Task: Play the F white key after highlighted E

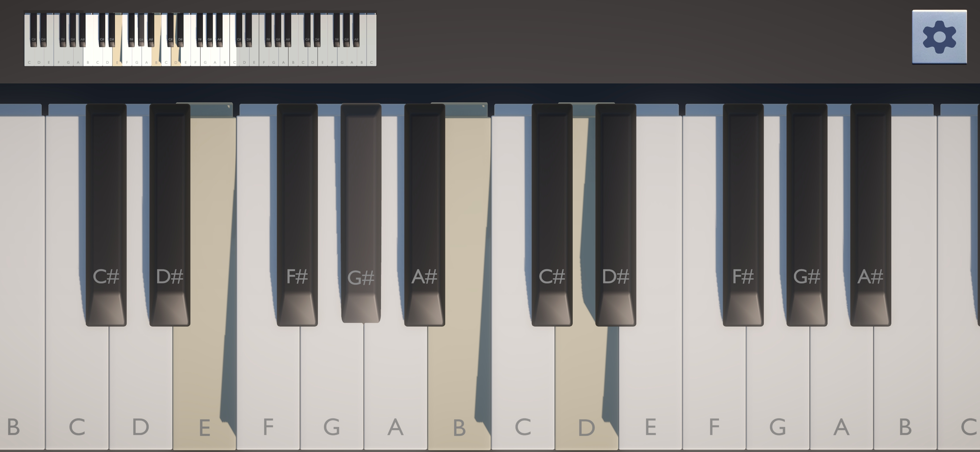Action: (x=268, y=381)
